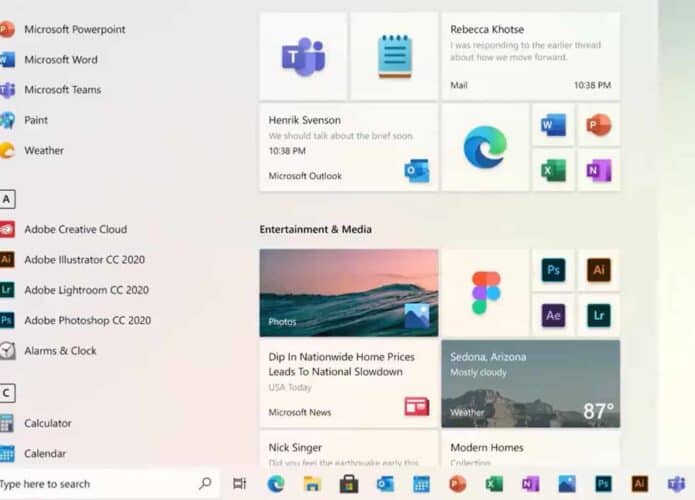Open Microsoft Store from the taskbar
This screenshot has height=500, width=695.
click(x=349, y=484)
